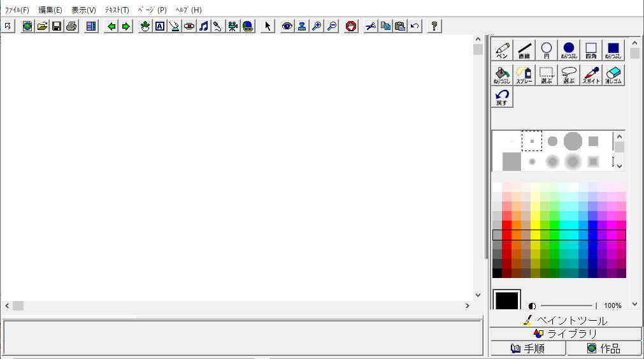Select the 直線 (line) tool
644x359 pixels.
point(524,50)
